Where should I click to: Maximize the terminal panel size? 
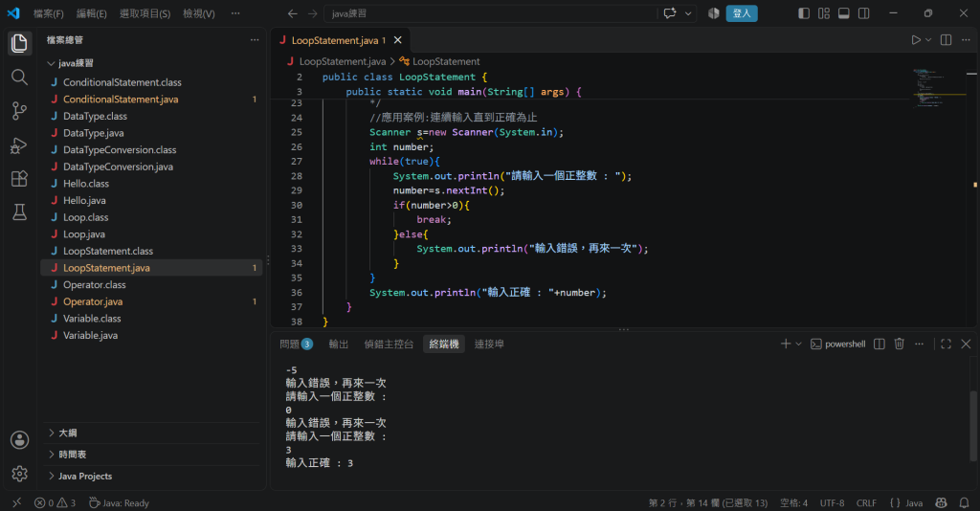click(x=946, y=344)
